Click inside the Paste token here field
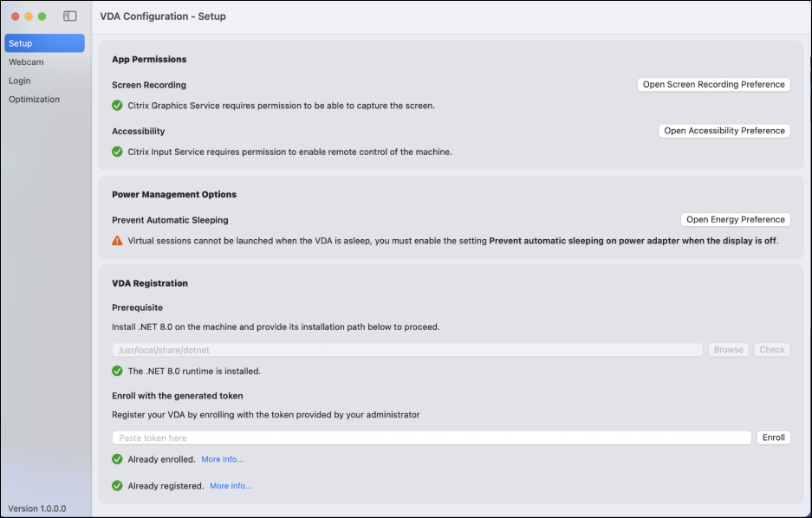812x518 pixels. [431, 438]
